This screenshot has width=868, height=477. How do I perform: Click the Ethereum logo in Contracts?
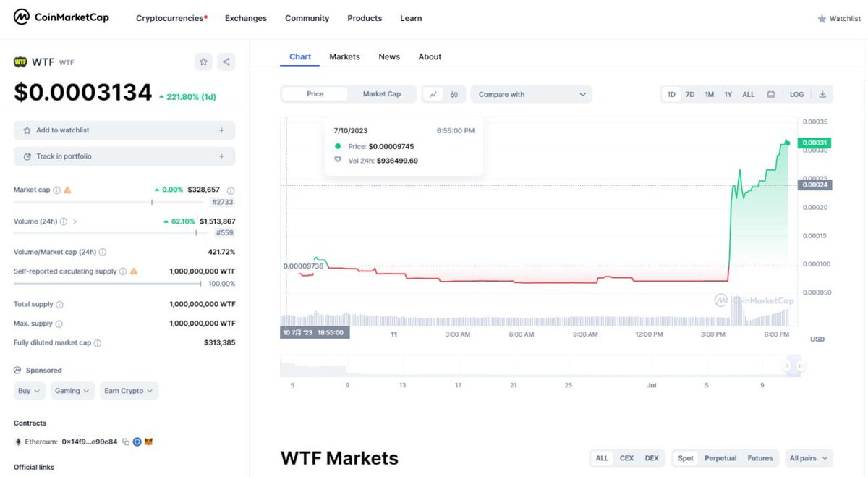18,442
